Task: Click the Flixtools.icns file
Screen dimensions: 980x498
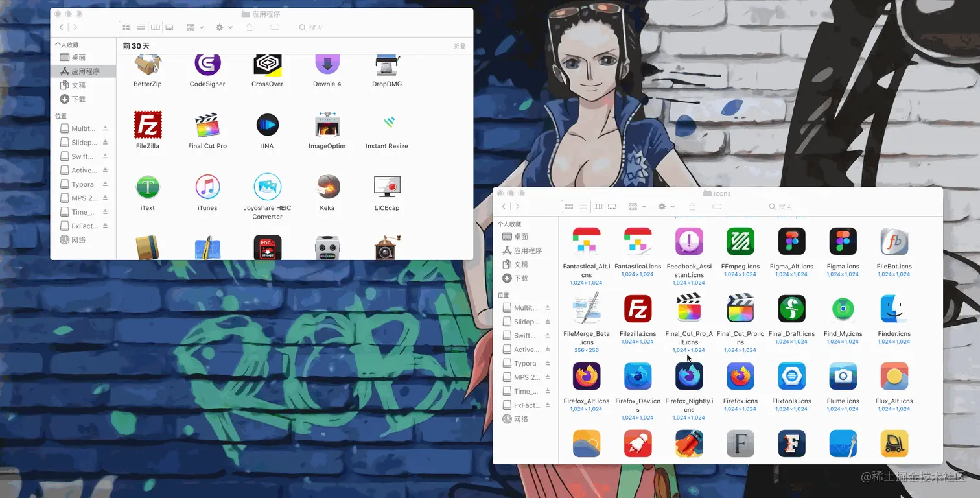Action: point(791,376)
